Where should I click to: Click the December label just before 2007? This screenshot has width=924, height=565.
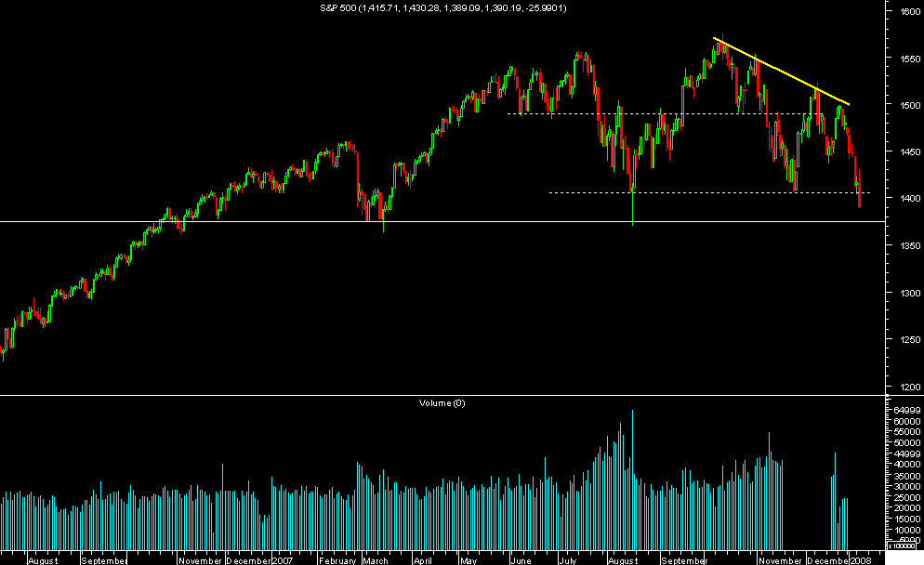pyautogui.click(x=249, y=560)
